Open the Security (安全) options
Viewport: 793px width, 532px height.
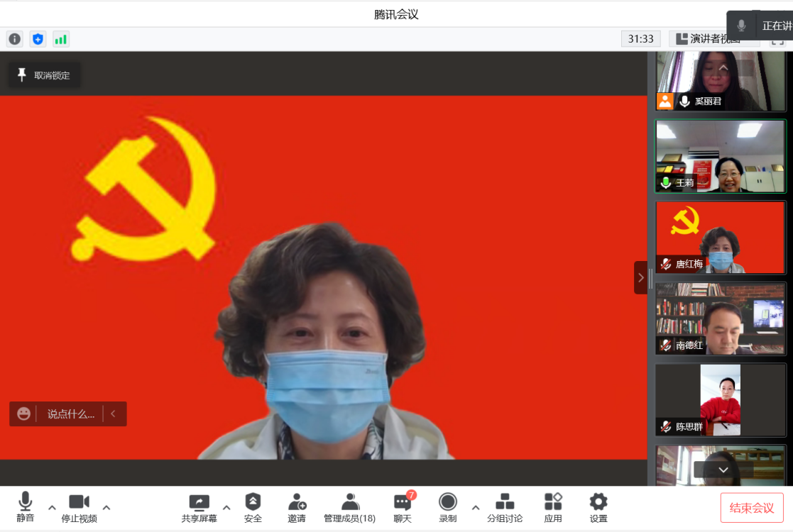(x=253, y=507)
